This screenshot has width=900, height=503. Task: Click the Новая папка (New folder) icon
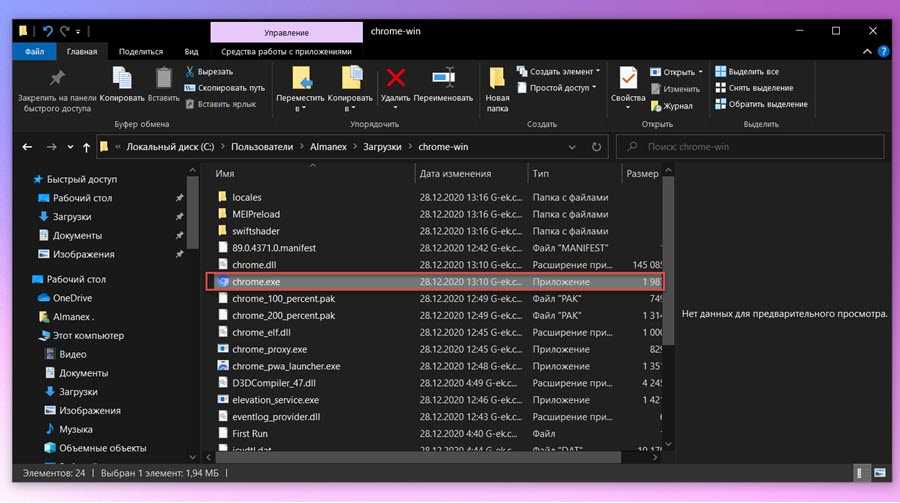[497, 79]
